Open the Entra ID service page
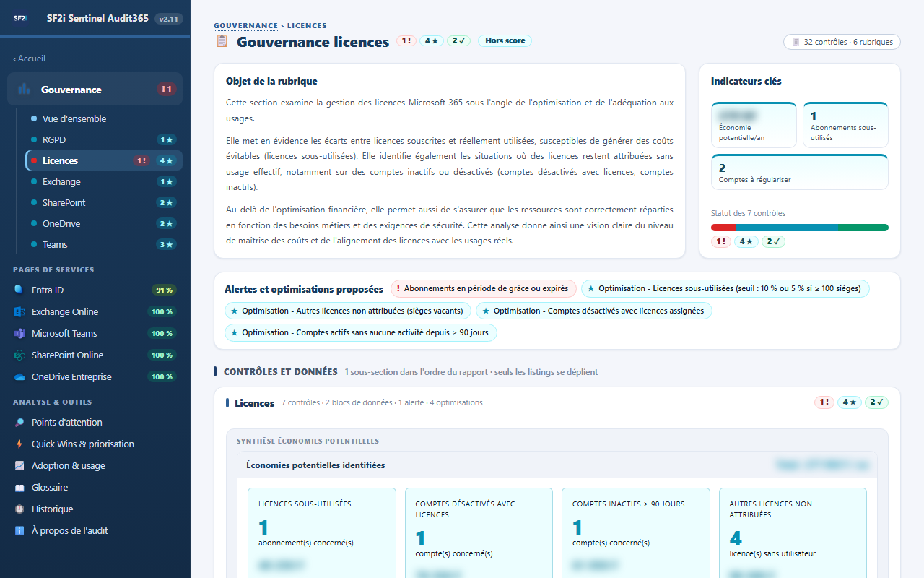This screenshot has width=924, height=578. point(95,290)
